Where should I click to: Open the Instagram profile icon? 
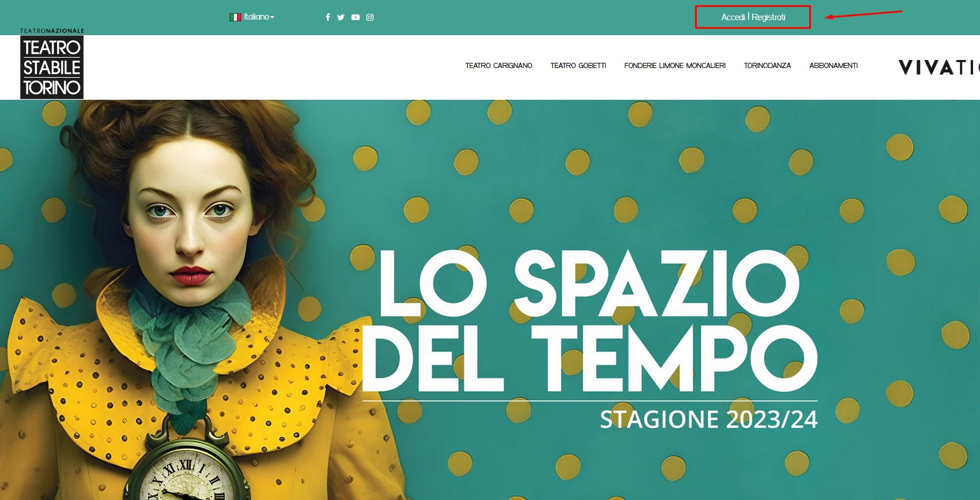click(370, 17)
